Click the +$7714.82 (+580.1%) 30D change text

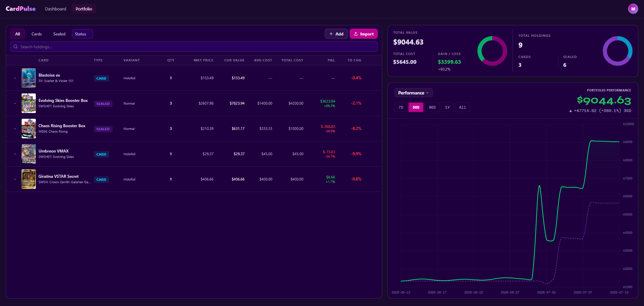(x=600, y=111)
